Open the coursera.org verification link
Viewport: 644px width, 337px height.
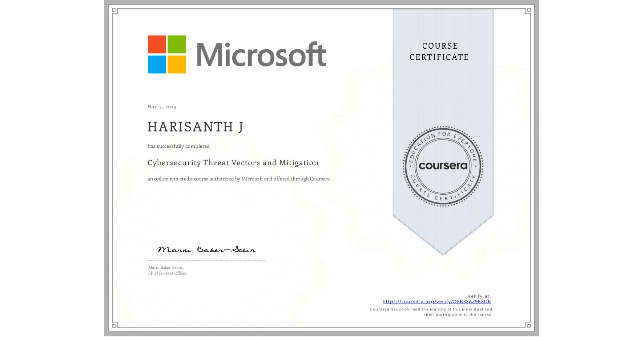(x=437, y=301)
